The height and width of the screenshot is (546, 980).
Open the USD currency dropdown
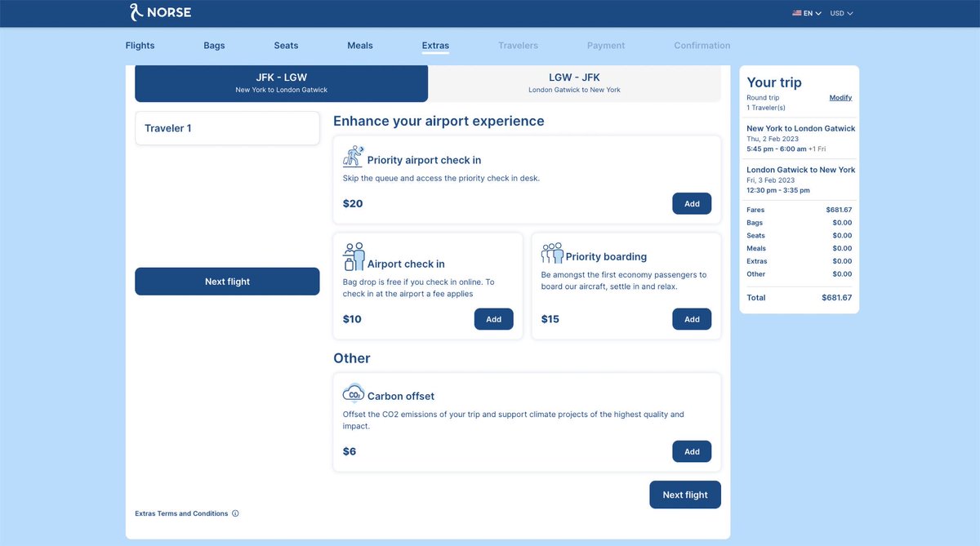click(x=841, y=13)
